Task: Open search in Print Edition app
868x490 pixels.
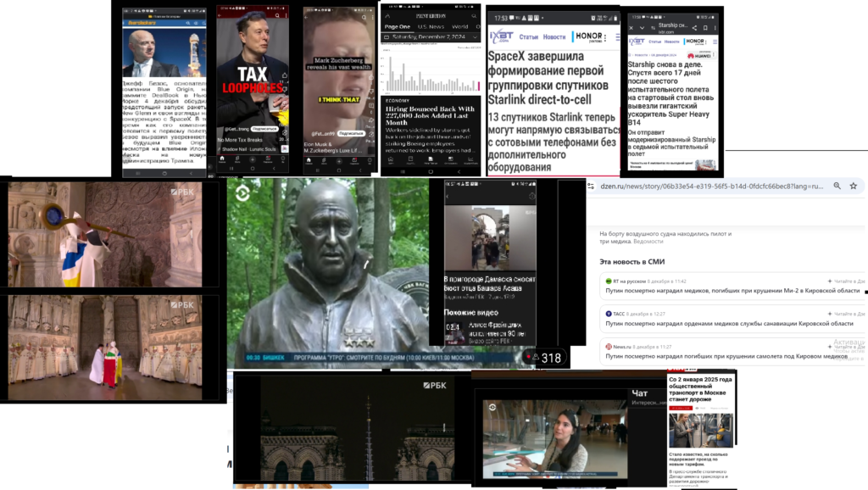Action: [474, 16]
